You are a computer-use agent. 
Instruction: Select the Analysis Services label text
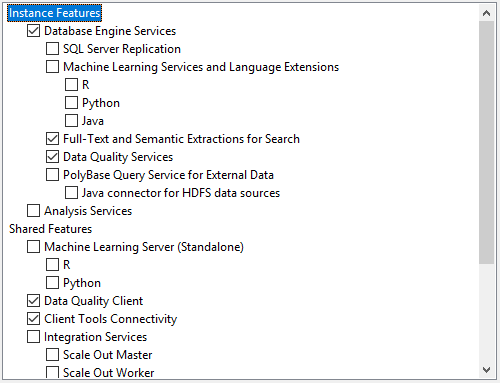click(88, 211)
